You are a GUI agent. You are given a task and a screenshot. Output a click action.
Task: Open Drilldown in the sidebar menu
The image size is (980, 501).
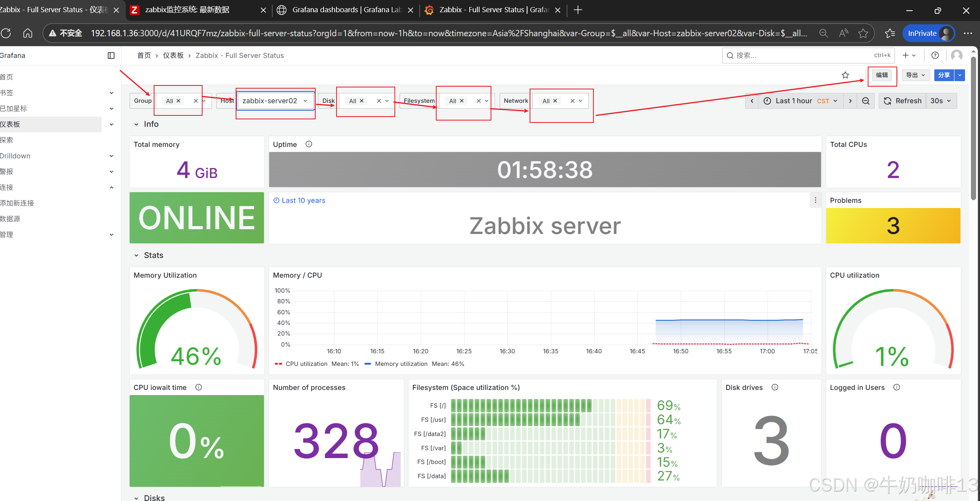click(16, 156)
